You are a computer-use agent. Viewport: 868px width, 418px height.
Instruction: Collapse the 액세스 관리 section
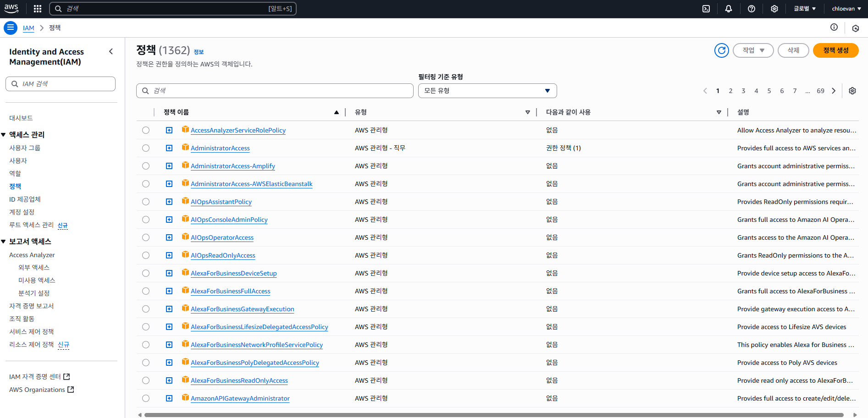(x=3, y=135)
